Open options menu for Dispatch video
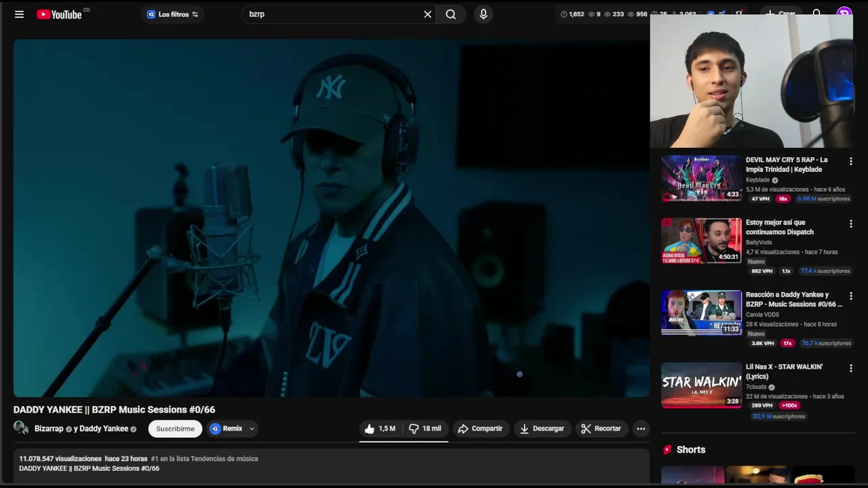868x488 pixels. pyautogui.click(x=850, y=224)
